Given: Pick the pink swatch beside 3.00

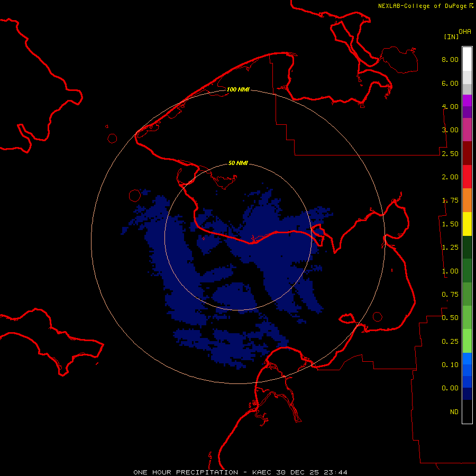Looking at the screenshot, I should (x=467, y=130).
